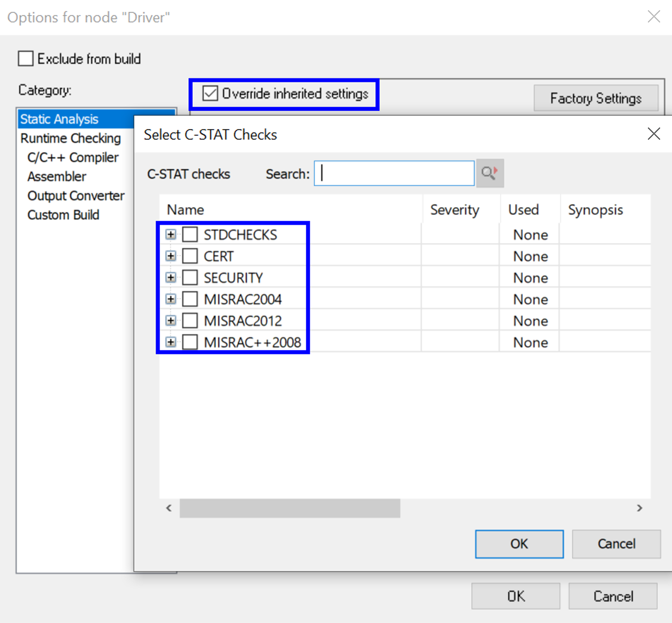Enable MISRAC++2008 checks
Screen dimensions: 672x623
189,342
